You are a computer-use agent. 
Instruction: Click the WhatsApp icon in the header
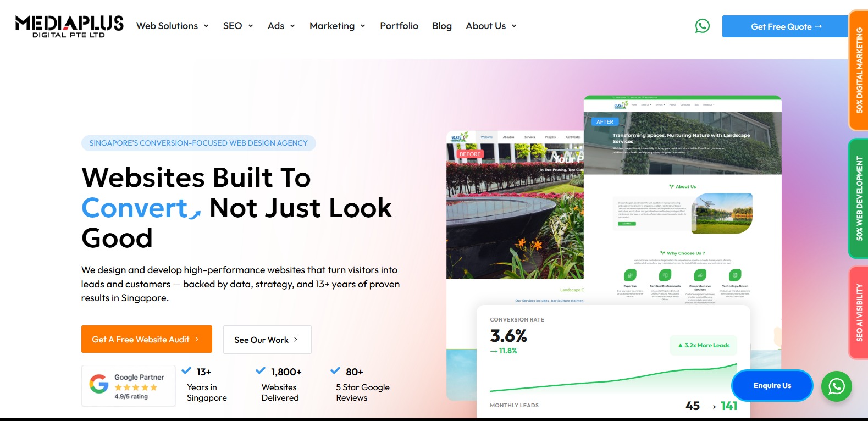[702, 26]
